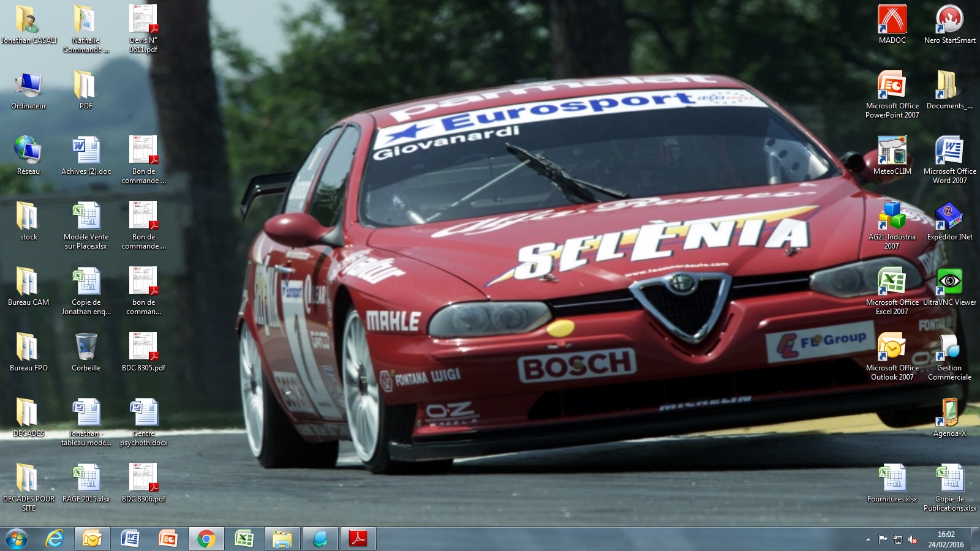980x551 pixels.
Task: Open Fournitures.xlsx spreadsheet
Action: click(892, 484)
